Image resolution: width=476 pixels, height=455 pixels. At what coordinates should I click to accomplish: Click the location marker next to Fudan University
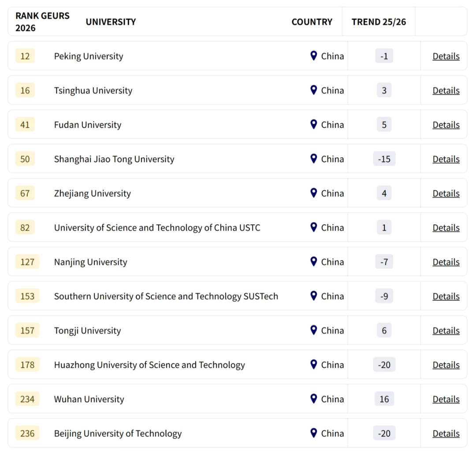pos(313,125)
